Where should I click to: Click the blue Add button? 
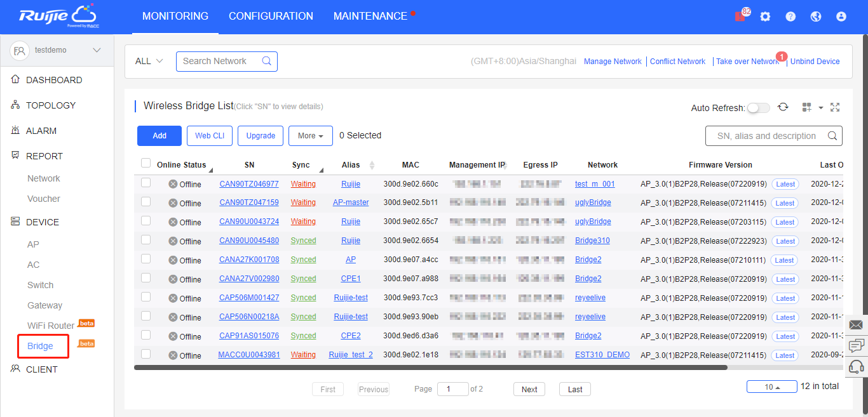pyautogui.click(x=159, y=136)
